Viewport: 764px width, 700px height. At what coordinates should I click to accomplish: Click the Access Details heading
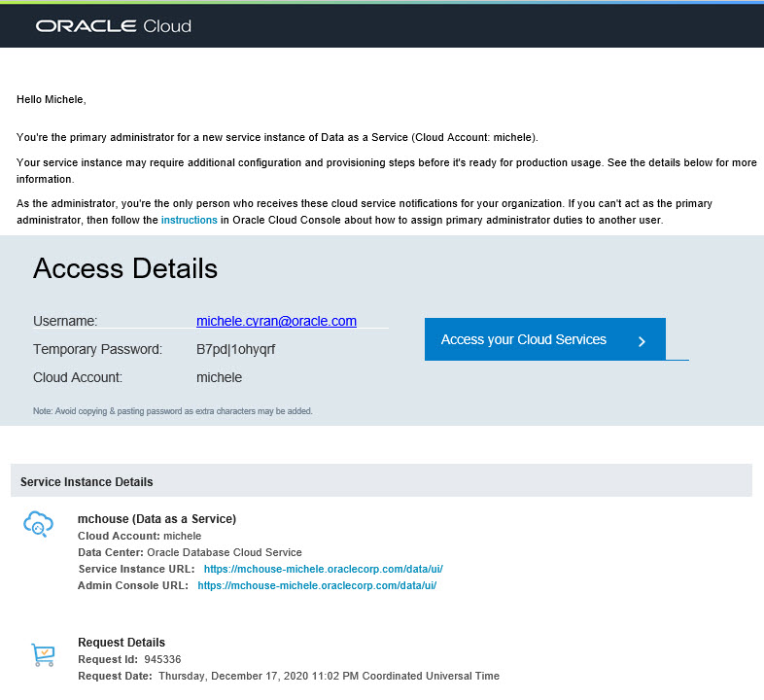(x=125, y=268)
